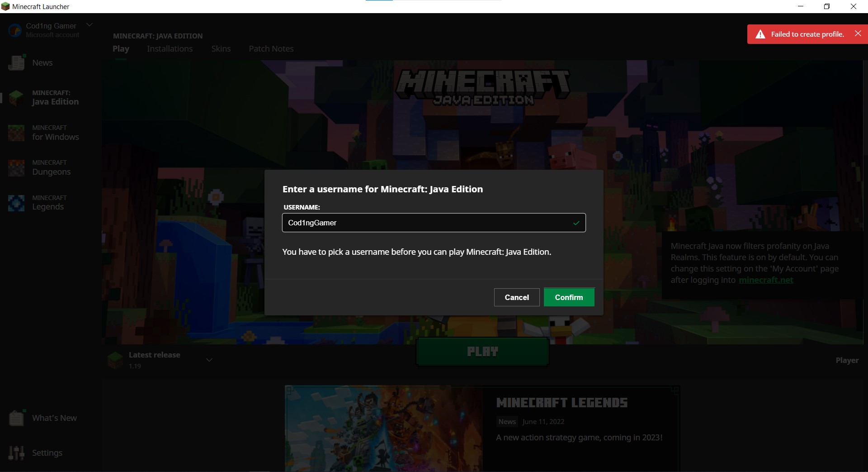Open the Settings sliders icon
The width and height of the screenshot is (868, 472).
click(17, 453)
